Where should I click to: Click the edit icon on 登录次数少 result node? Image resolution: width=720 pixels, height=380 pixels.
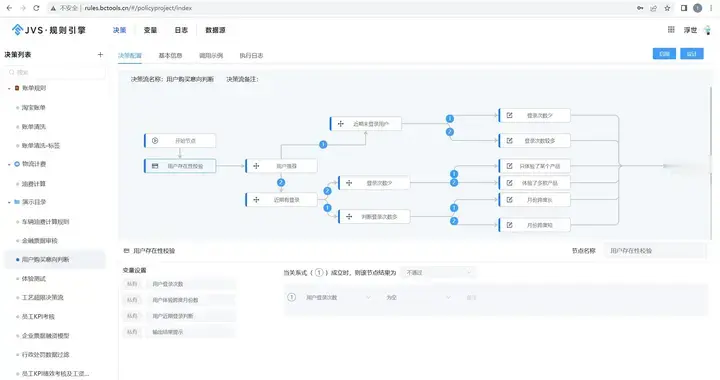[x=509, y=115]
